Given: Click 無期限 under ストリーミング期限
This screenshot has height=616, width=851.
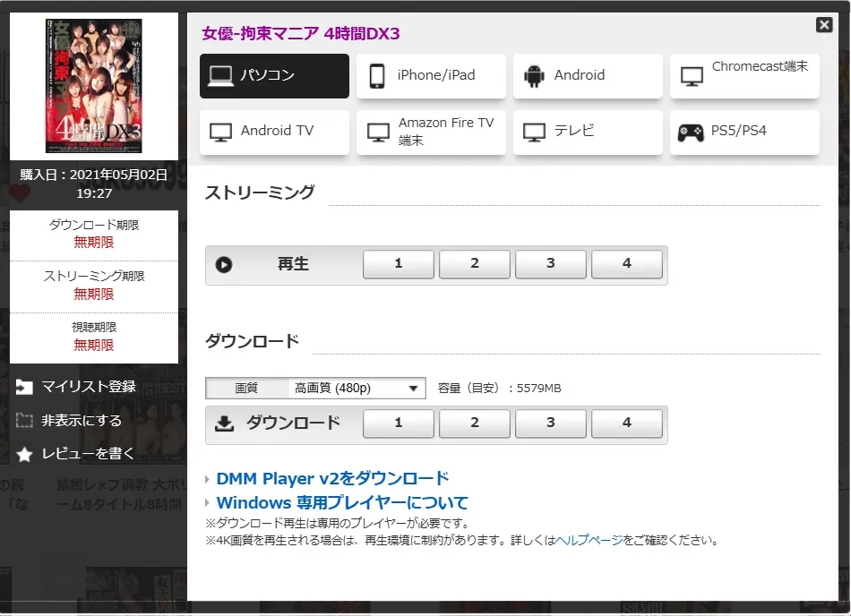Looking at the screenshot, I should [94, 294].
